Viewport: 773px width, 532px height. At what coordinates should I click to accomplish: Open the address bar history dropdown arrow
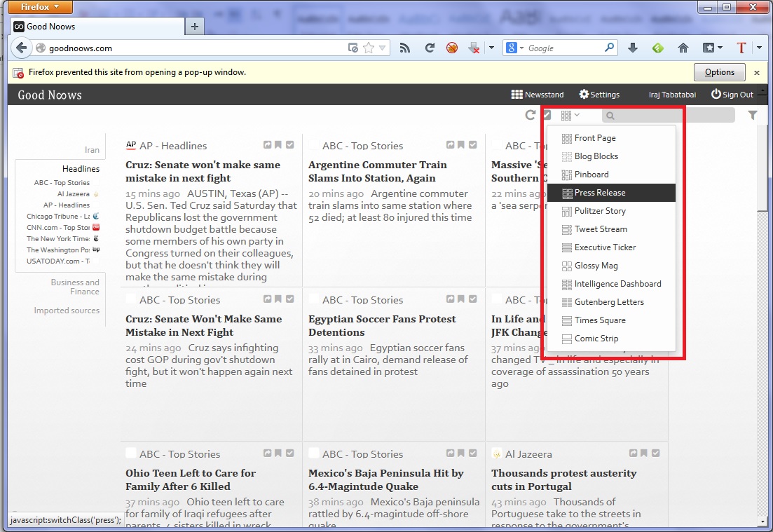pos(382,48)
